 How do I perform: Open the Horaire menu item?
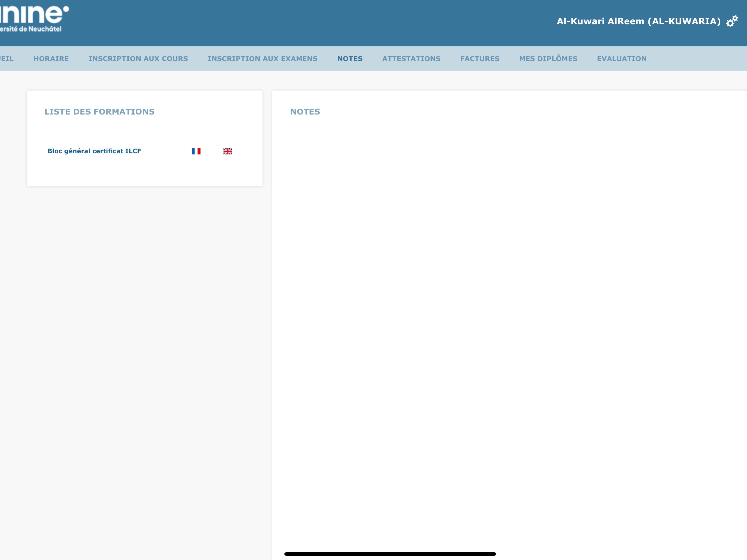[x=51, y=59]
